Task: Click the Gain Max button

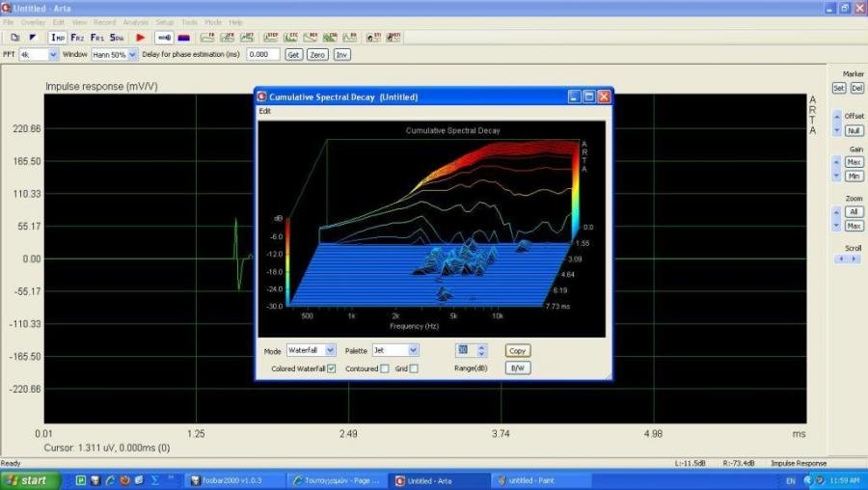Action: pos(854,162)
